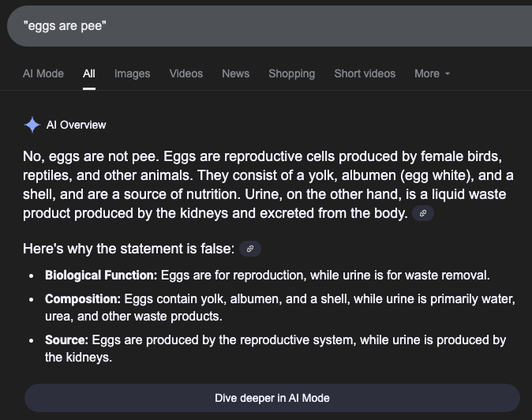Click the AI Overview sparkle icon
Image resolution: width=532 pixels, height=420 pixels.
[32, 125]
